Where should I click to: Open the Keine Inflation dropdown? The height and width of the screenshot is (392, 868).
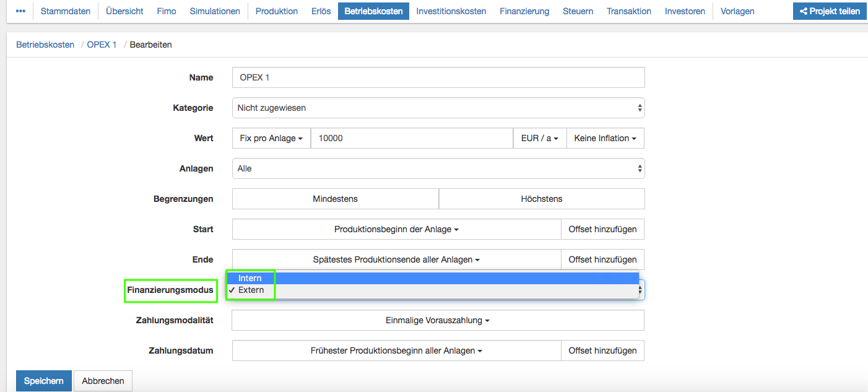[x=605, y=138]
